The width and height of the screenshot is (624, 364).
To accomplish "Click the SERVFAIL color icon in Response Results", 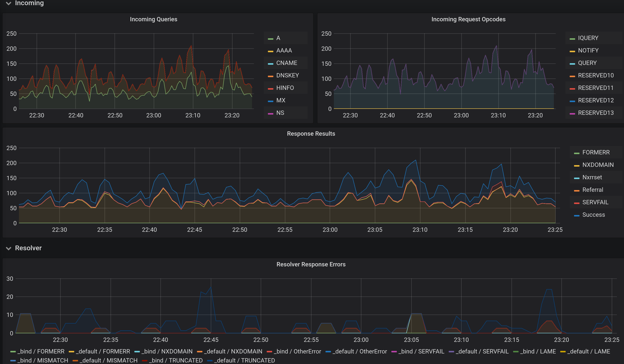I will point(576,203).
